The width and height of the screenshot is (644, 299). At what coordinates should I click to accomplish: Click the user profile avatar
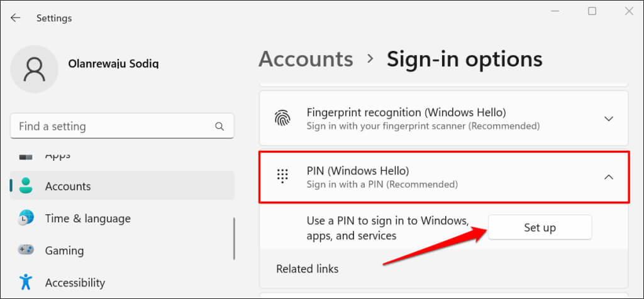35,70
